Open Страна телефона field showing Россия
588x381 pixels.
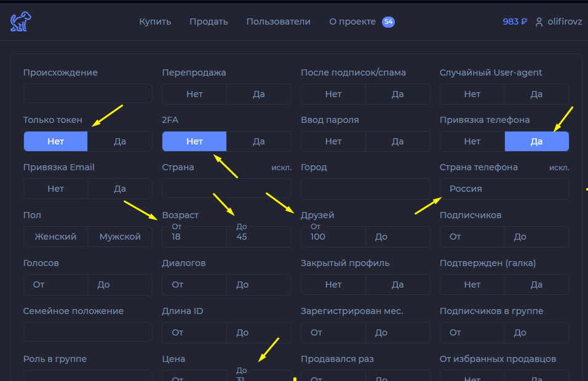[x=504, y=189]
